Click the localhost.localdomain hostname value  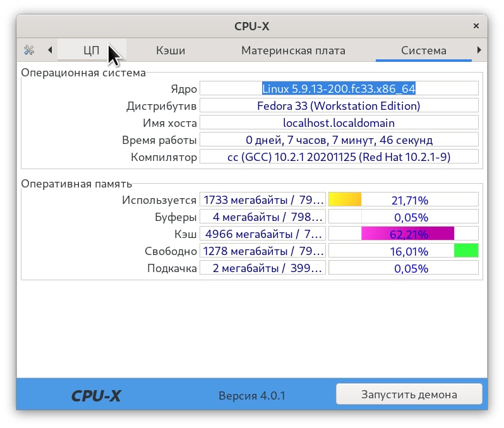tap(339, 122)
